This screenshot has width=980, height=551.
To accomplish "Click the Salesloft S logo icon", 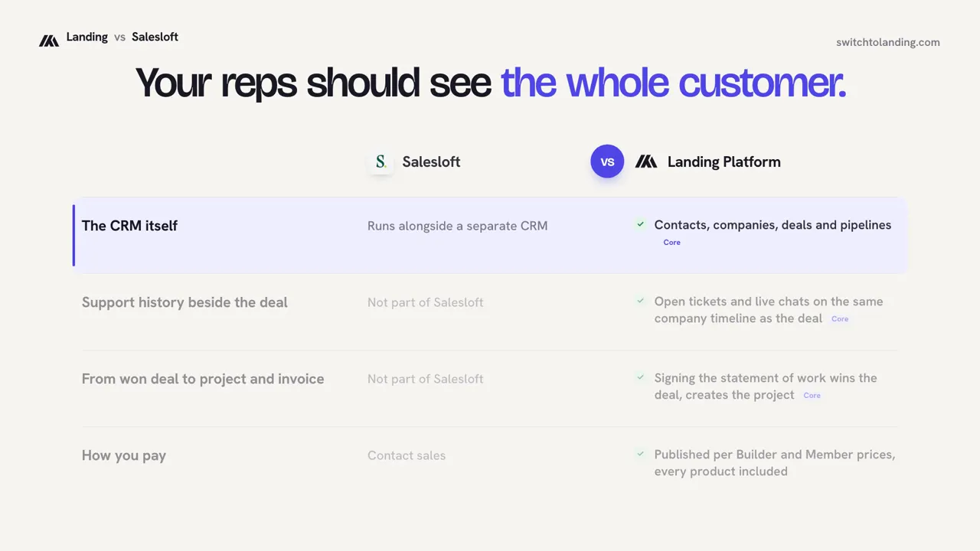I will [x=381, y=161].
